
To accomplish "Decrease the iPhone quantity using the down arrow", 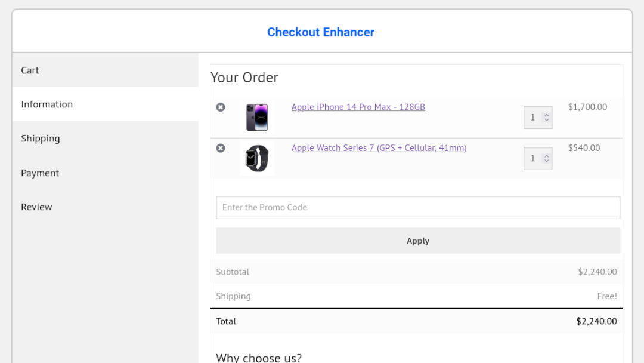I will [x=547, y=121].
